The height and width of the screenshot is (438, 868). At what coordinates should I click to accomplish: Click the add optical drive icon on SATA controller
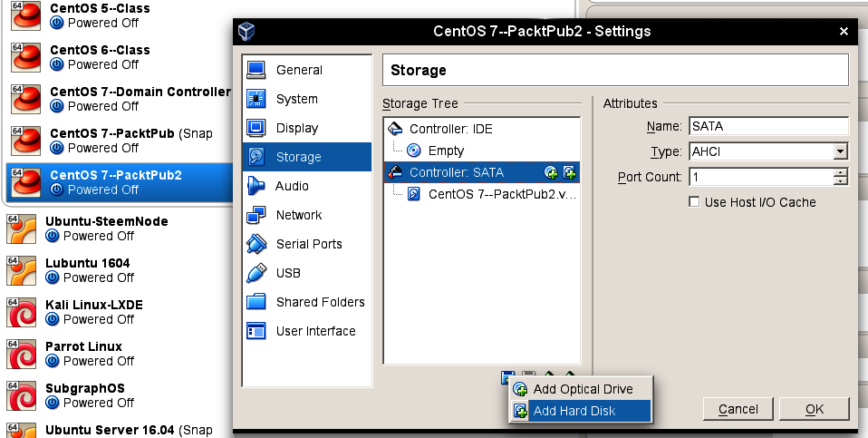(x=551, y=172)
